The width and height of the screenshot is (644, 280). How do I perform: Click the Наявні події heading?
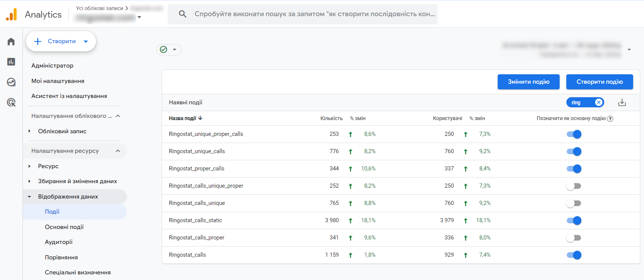coord(186,102)
